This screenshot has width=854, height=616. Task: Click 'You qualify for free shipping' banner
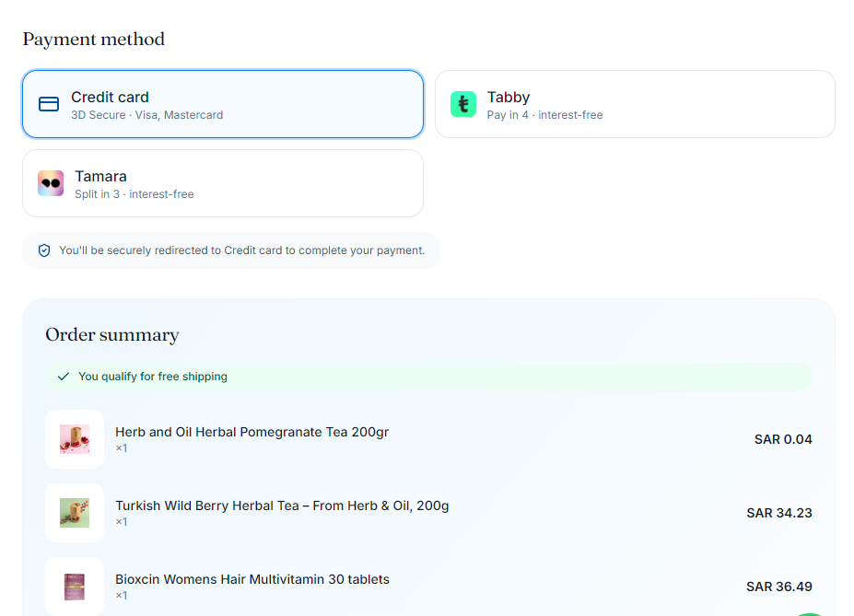428,377
